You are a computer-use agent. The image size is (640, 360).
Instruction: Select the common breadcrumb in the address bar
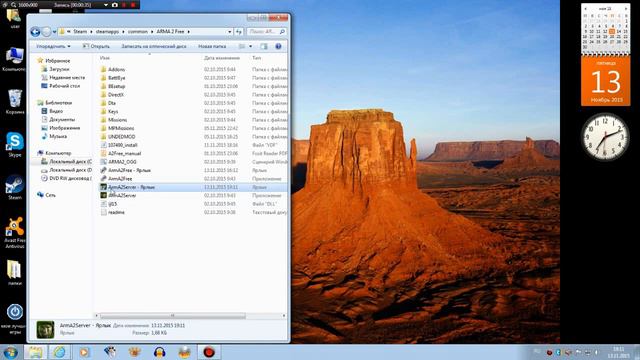138,31
